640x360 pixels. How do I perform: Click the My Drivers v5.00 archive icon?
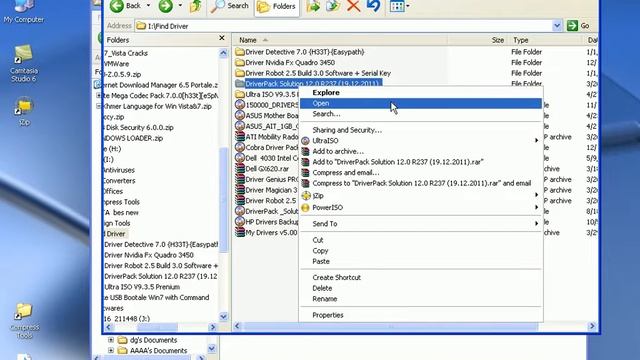tap(240, 232)
